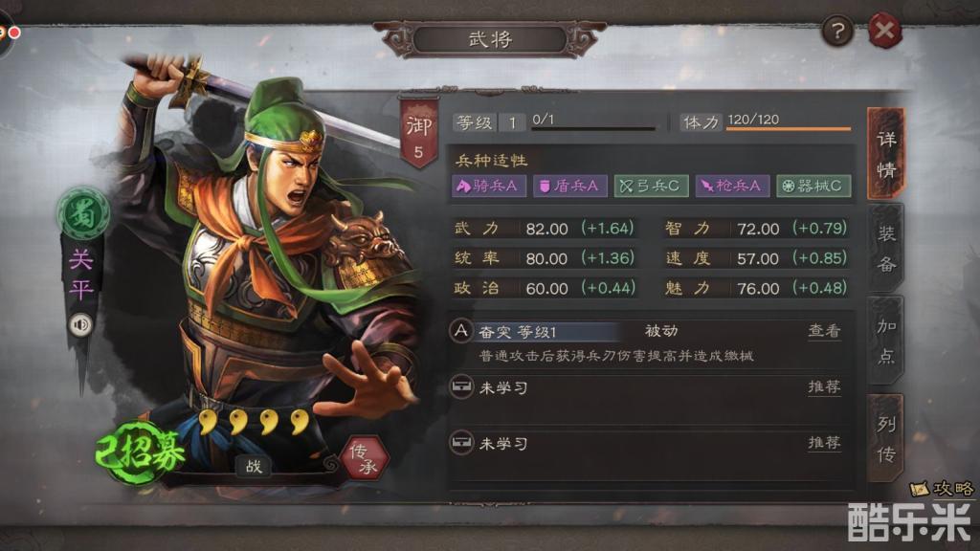Click 推荐 for the second unlearned skill
980x551 pixels.
824,443
